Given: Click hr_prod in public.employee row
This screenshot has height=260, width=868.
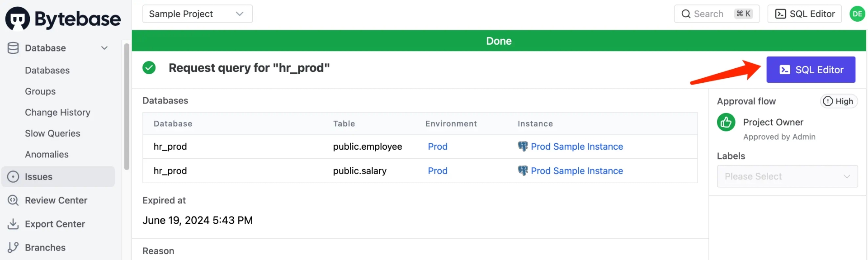Looking at the screenshot, I should pyautogui.click(x=170, y=147).
